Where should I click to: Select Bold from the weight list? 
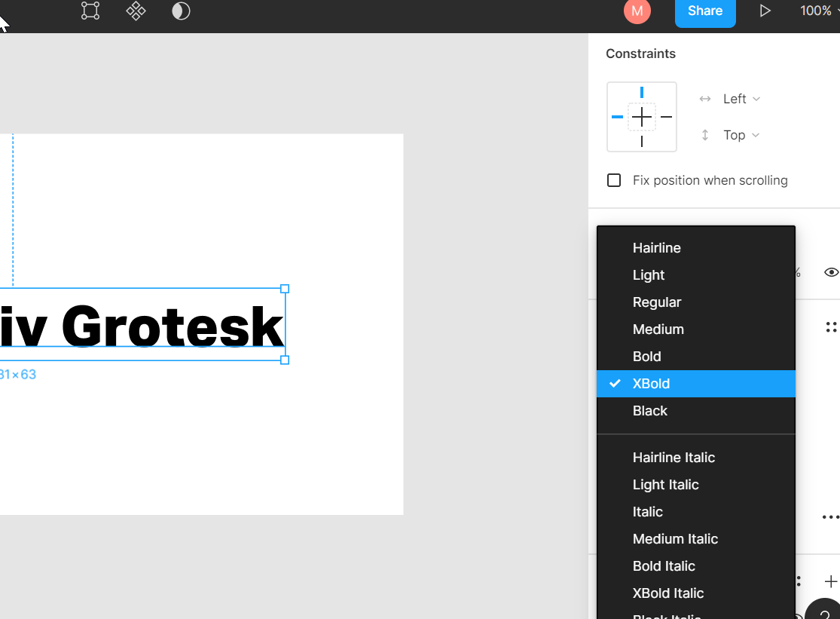point(646,356)
